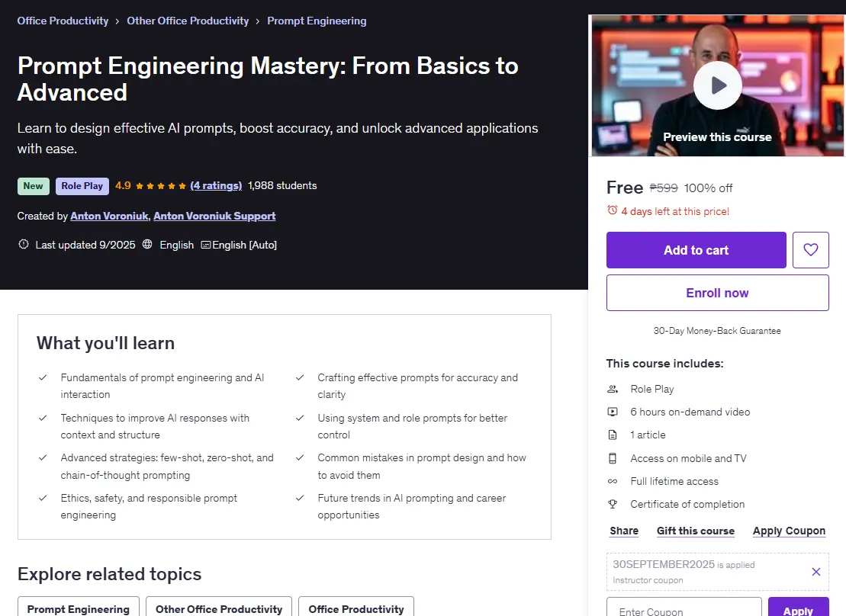Open Office Productivity breadcrumb
This screenshot has width=846, height=616.
(63, 21)
